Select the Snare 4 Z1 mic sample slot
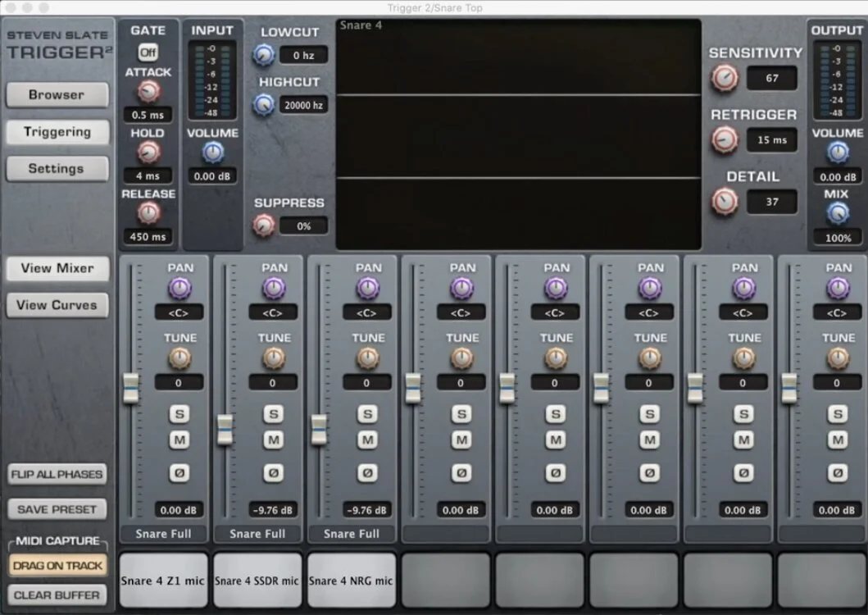 tap(163, 580)
